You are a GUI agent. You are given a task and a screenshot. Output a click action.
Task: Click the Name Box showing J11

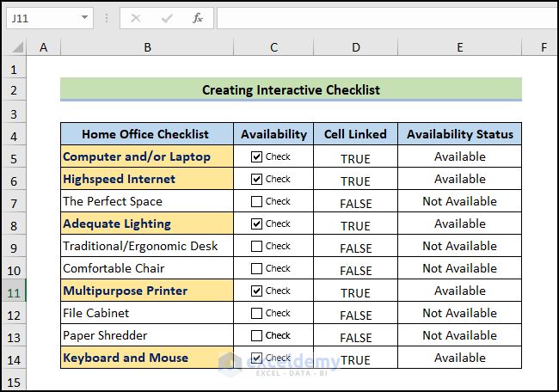(41, 18)
